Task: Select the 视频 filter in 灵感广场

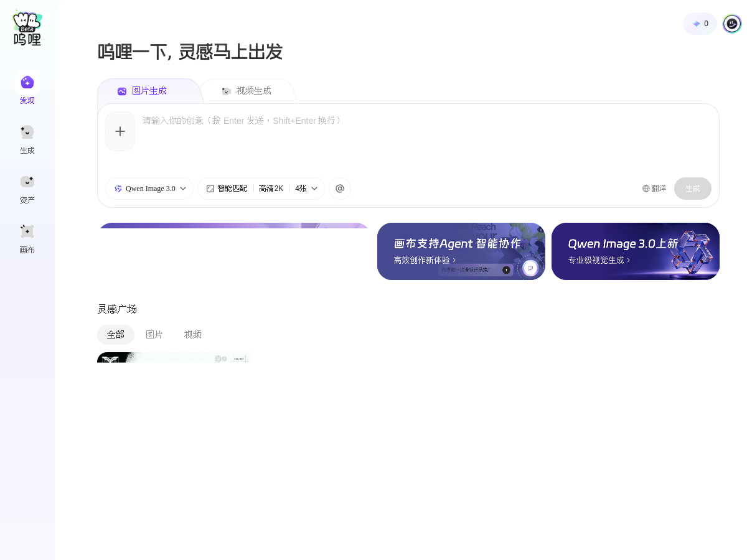Action: point(193,335)
